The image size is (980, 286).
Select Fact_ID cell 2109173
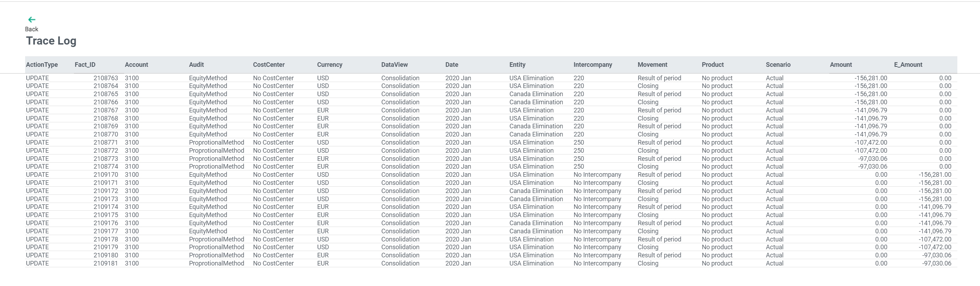106,199
